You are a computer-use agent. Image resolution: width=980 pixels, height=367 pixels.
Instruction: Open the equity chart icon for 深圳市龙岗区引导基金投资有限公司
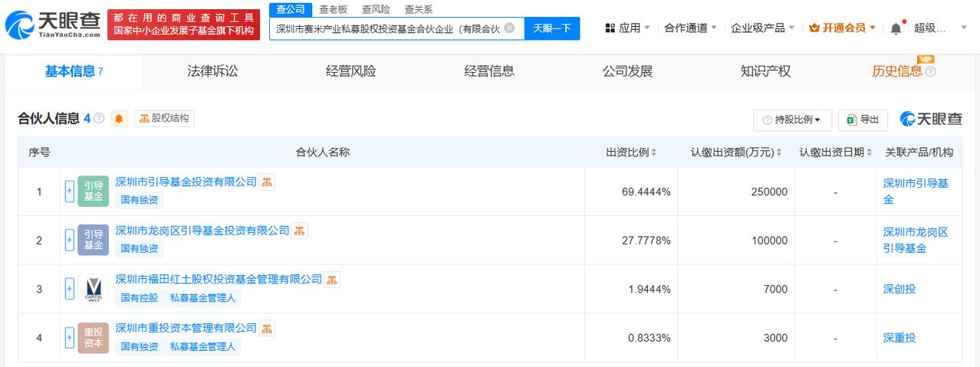pos(300,231)
